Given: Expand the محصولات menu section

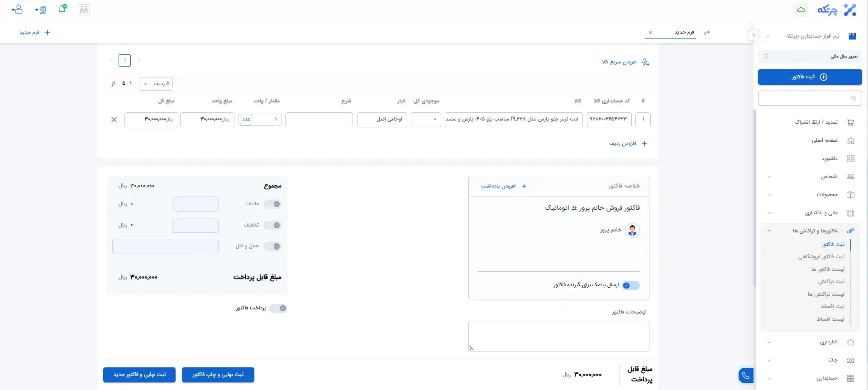Looking at the screenshot, I should pos(769,195).
